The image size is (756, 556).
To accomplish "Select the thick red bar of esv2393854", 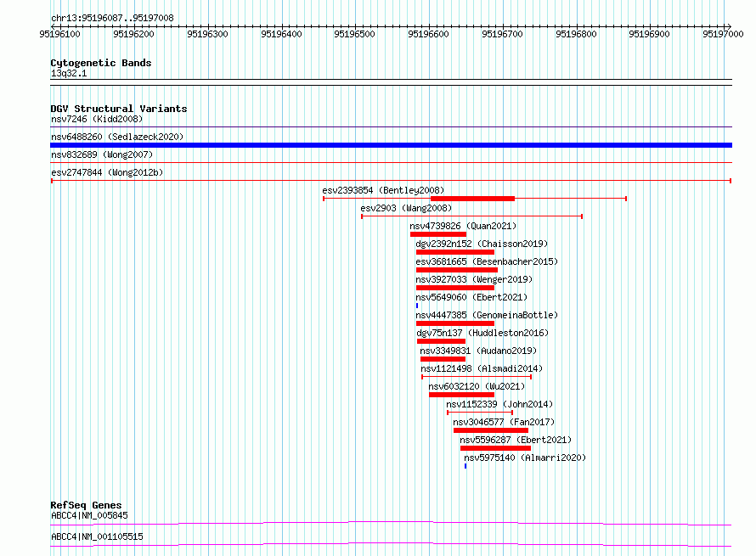I will coord(472,199).
